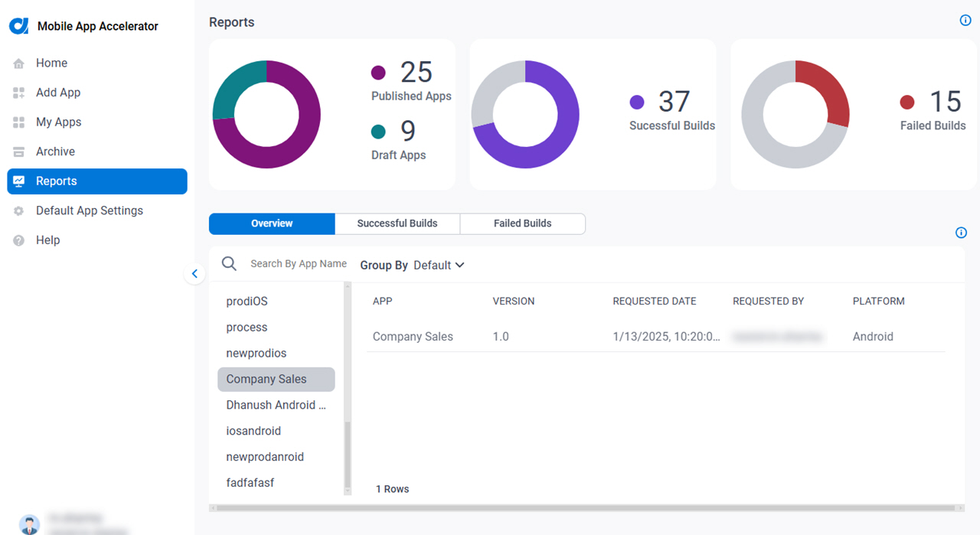Click the failed builds donut chart
980x535 pixels.
(x=795, y=115)
